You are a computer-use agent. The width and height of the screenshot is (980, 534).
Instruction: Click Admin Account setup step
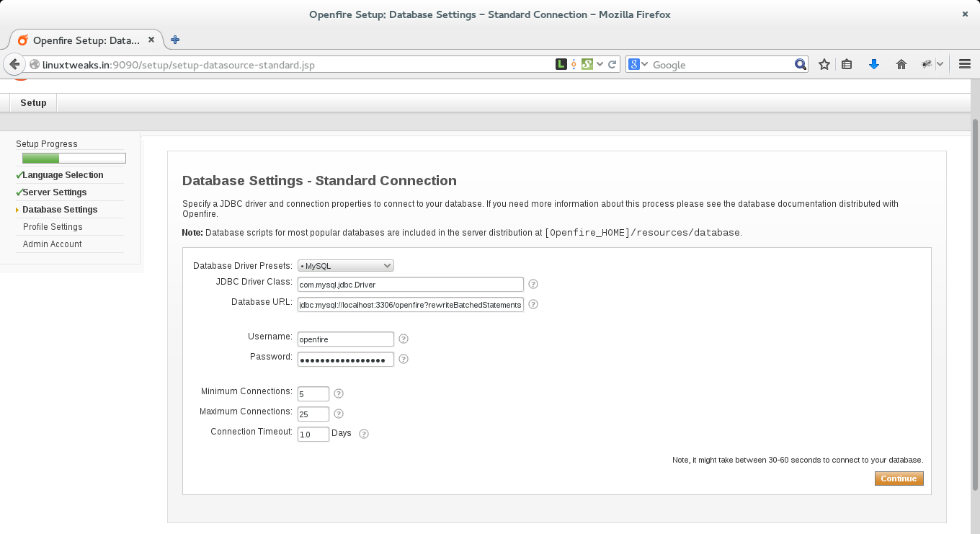point(53,244)
